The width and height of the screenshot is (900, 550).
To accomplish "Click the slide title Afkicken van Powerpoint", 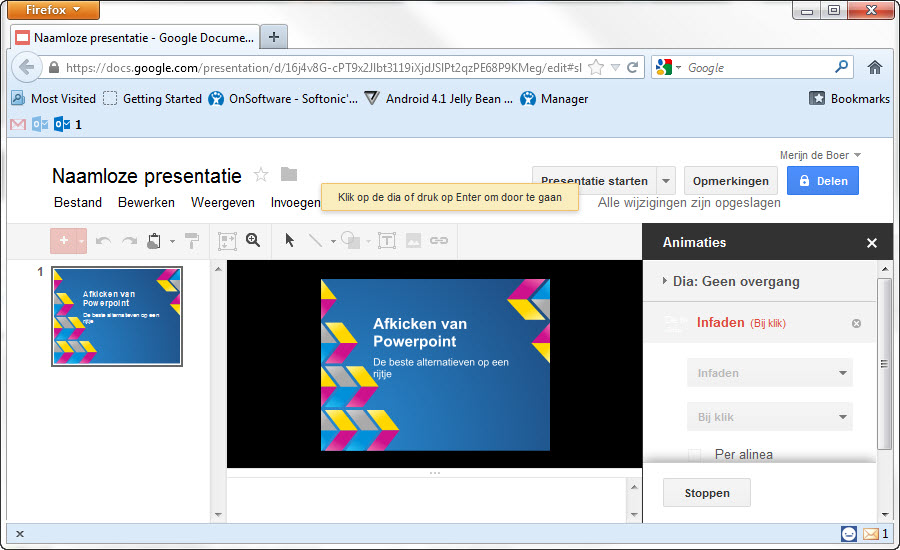I will [420, 332].
